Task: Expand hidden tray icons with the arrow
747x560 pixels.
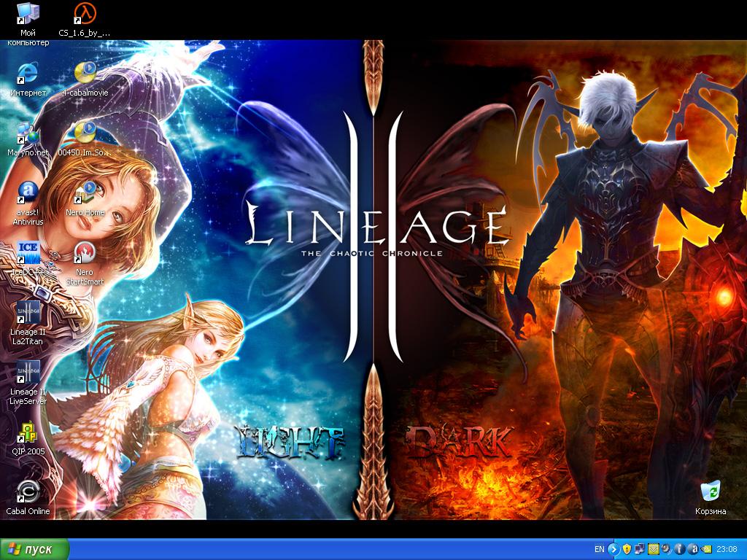Action: [x=614, y=549]
